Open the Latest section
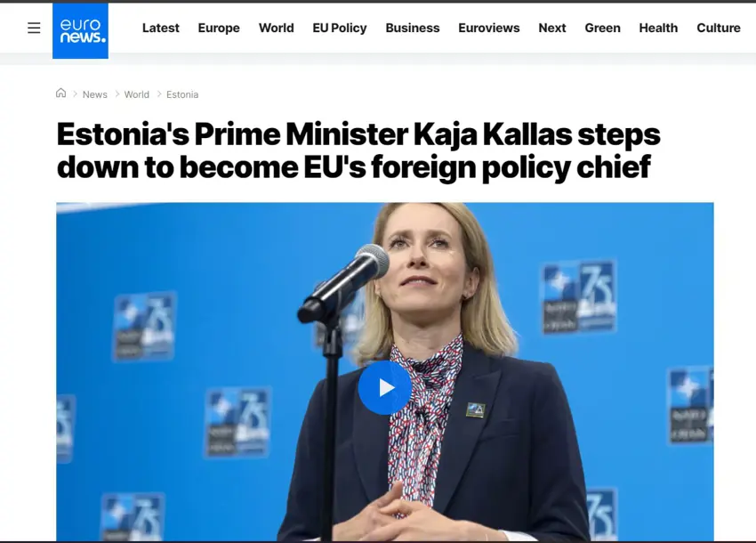The image size is (756, 543). [x=161, y=28]
